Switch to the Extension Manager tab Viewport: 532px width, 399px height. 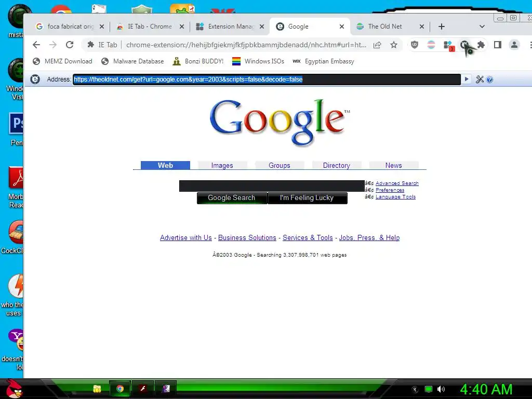[231, 26]
